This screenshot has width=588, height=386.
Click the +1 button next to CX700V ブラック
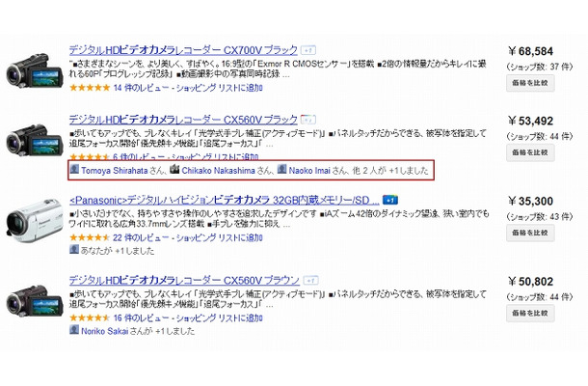308,50
